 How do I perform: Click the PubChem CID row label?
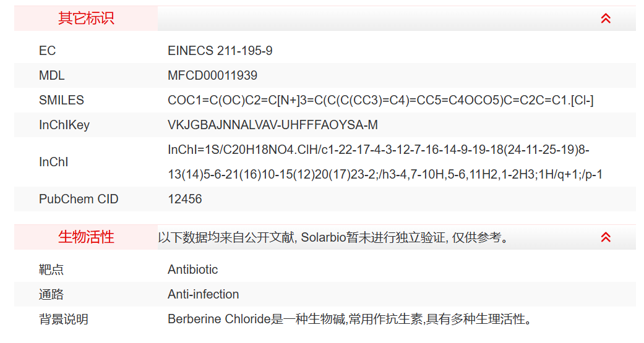coord(79,199)
